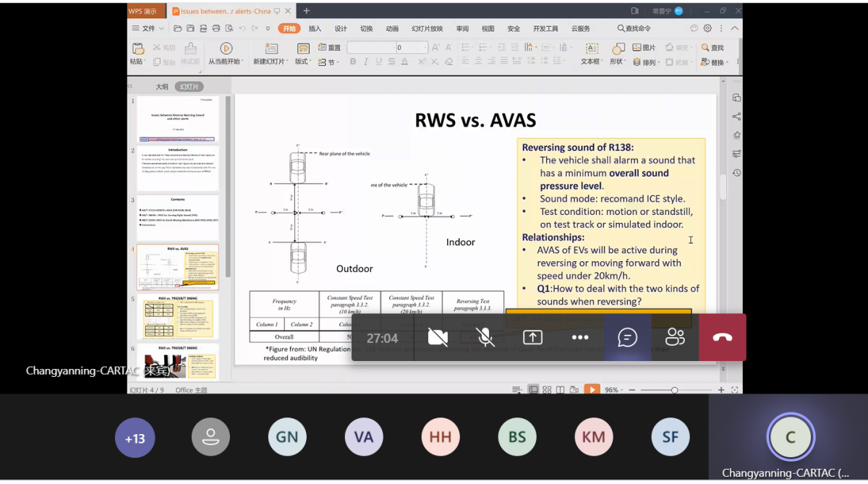Start slideshow from current slide icon

[226, 48]
